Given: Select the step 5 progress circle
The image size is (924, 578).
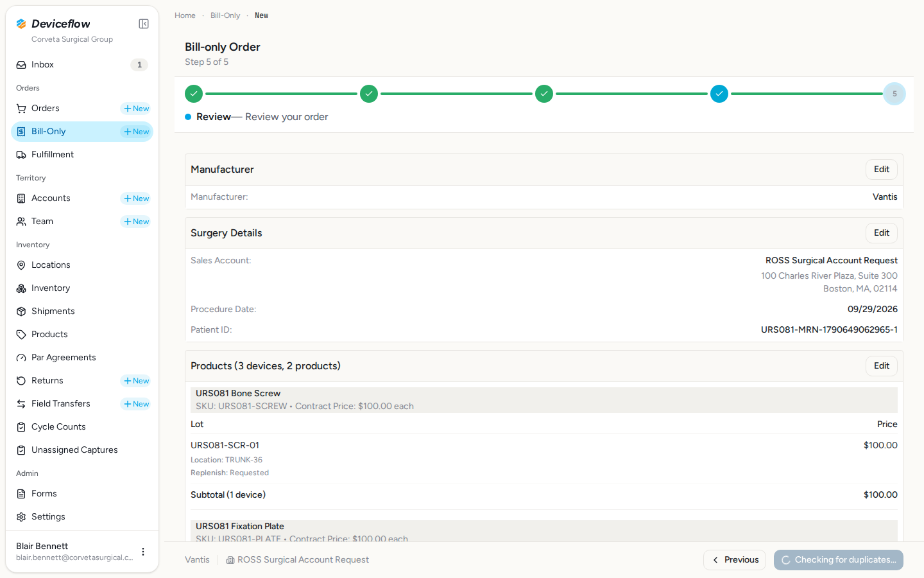Looking at the screenshot, I should pyautogui.click(x=894, y=94).
